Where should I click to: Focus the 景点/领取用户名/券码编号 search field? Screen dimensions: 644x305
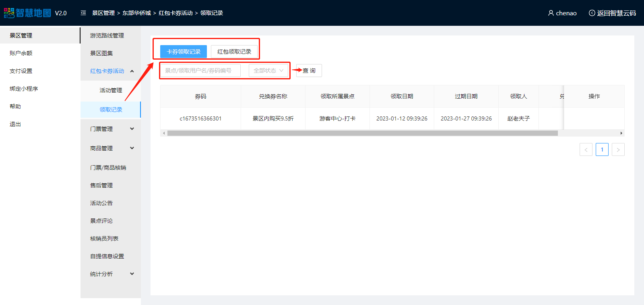pos(200,71)
